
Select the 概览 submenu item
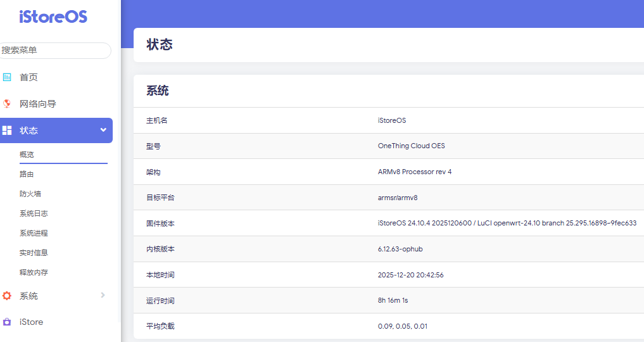pos(27,155)
